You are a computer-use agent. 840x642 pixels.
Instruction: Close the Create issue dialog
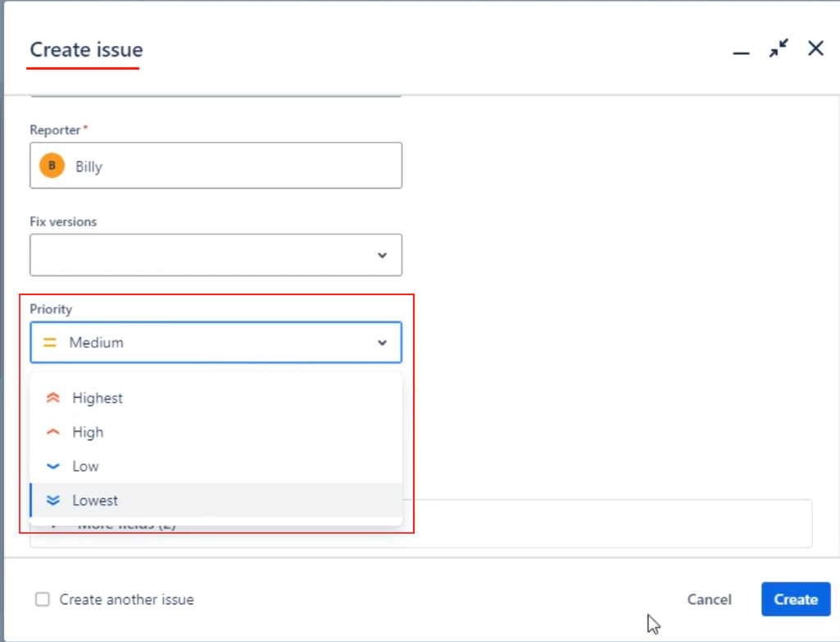815,48
